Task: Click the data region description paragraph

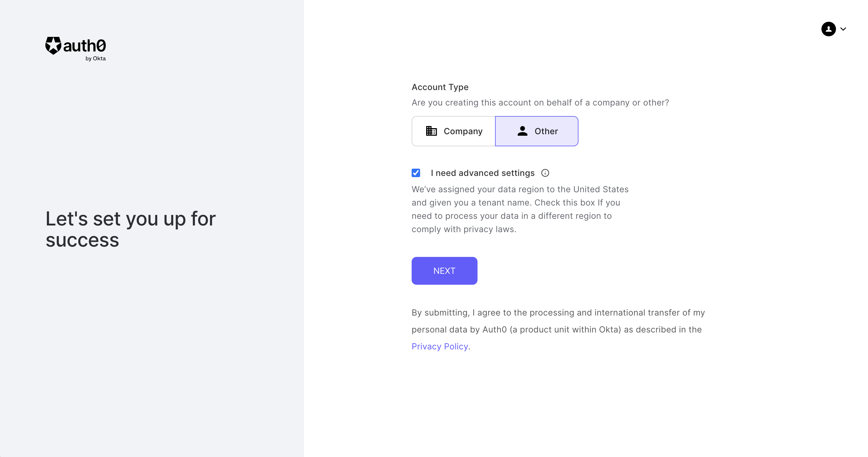Action: pos(520,209)
